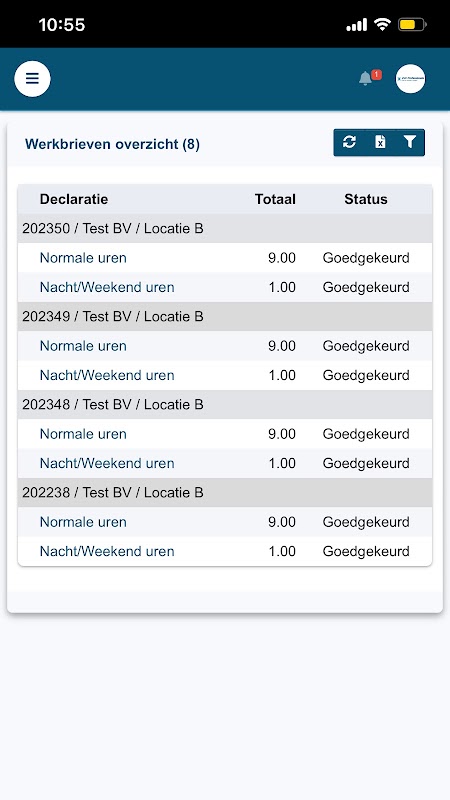Sort by the Totaal column header
This screenshot has height=800, width=450.
point(275,199)
